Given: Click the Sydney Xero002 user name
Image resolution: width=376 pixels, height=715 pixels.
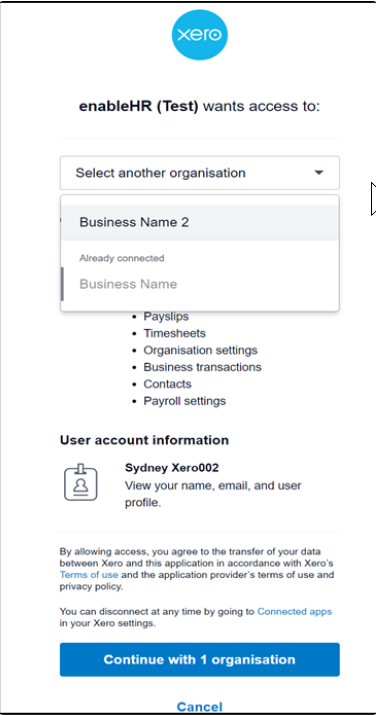Looking at the screenshot, I should click(x=172, y=468).
